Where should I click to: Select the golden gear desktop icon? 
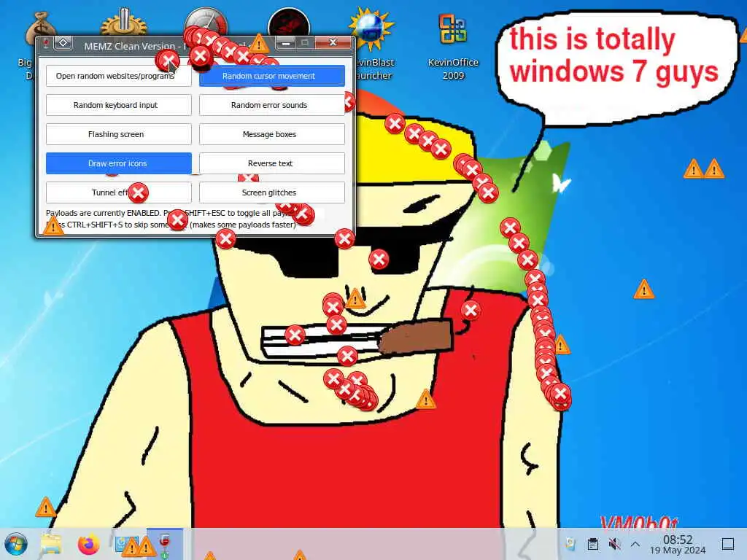[x=124, y=23]
